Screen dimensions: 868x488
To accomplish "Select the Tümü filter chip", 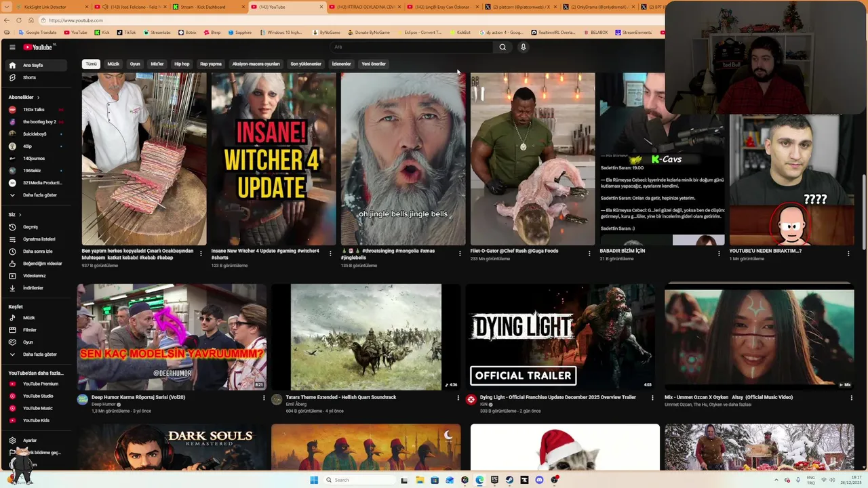I will click(x=91, y=64).
